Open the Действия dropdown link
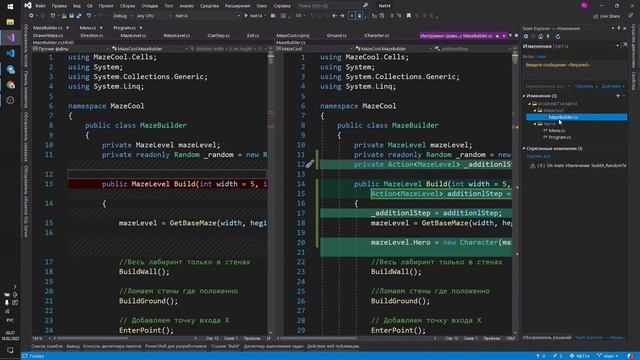The width and height of the screenshot is (640, 360). [x=613, y=86]
